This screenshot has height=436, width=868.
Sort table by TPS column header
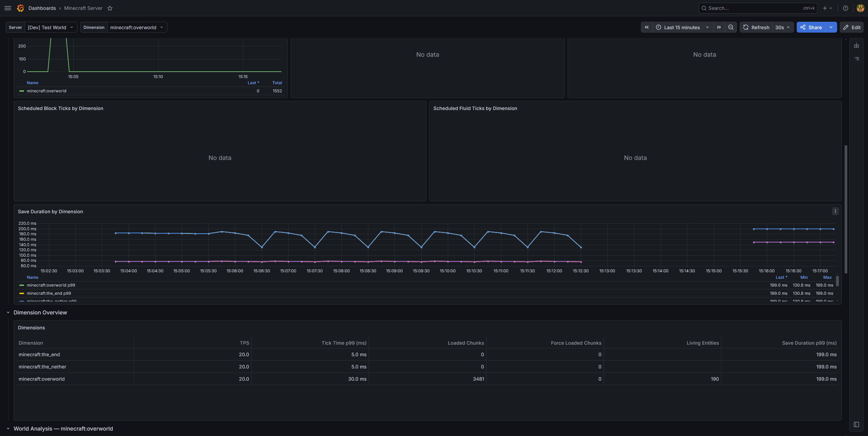244,343
